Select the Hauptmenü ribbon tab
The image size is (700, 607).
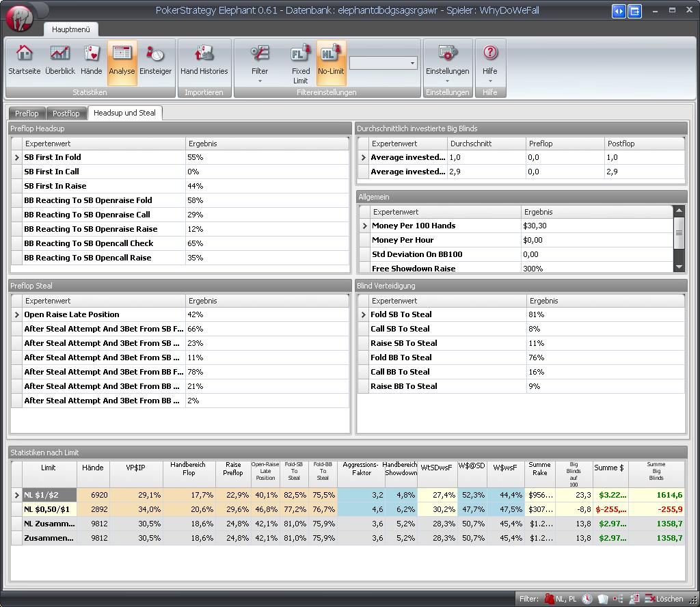click(x=71, y=29)
